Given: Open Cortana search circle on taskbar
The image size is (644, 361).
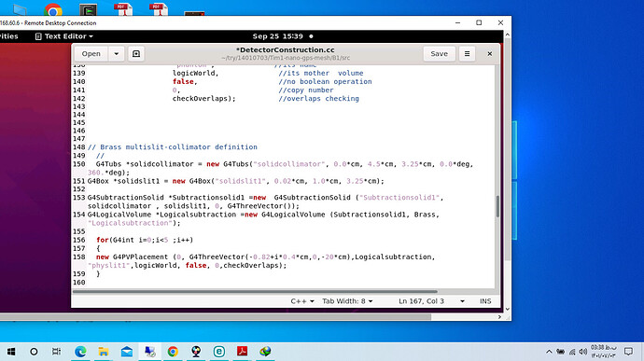Looking at the screenshot, I should [x=35, y=352].
